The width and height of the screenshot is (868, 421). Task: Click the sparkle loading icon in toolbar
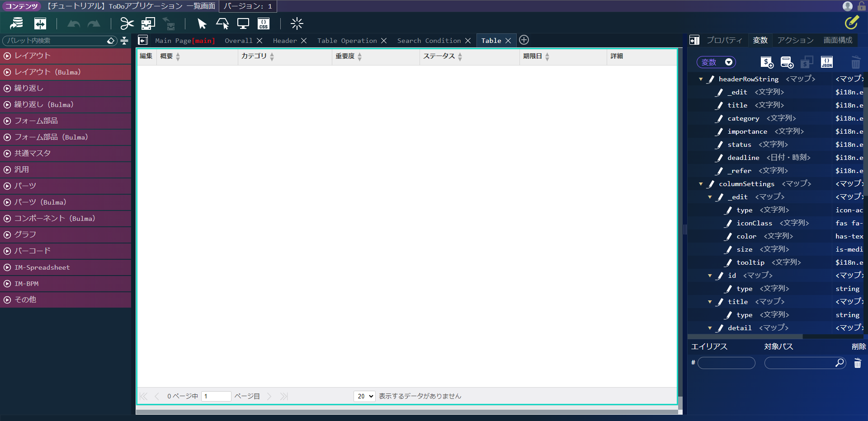pos(297,23)
